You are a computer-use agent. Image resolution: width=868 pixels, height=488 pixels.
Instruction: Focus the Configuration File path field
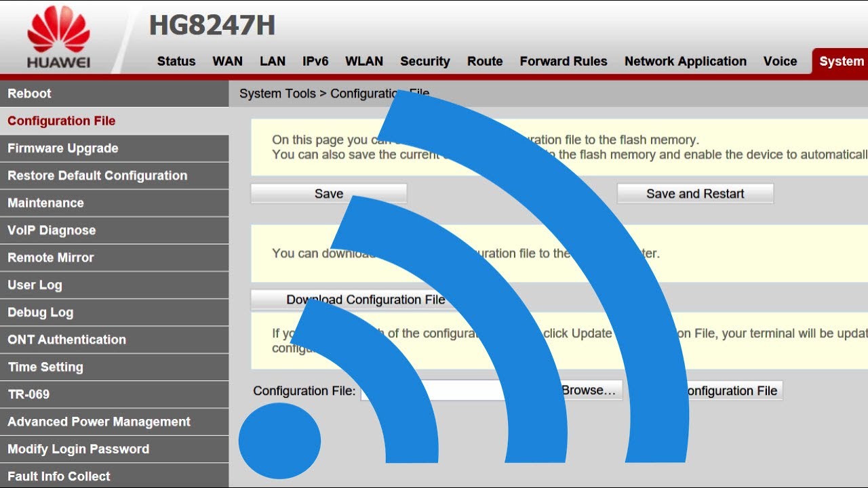(457, 390)
